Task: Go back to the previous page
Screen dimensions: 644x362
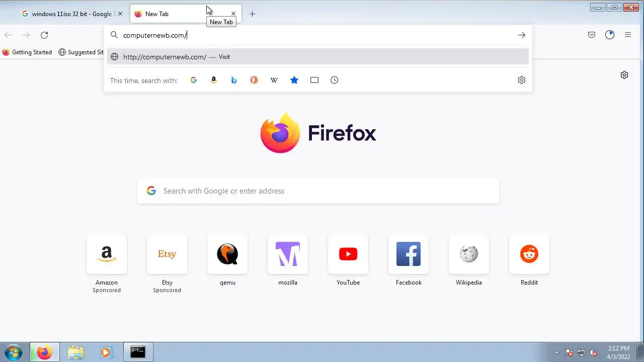Action: click(8, 35)
